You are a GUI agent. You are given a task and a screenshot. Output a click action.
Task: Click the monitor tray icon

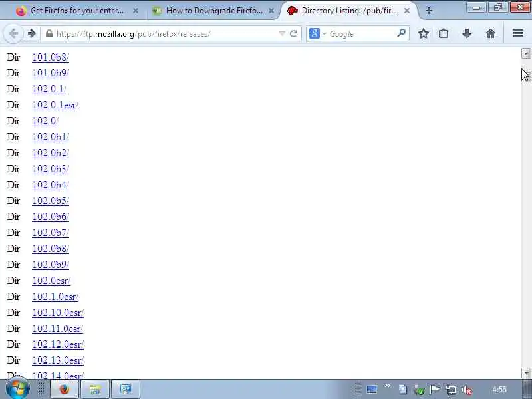pyautogui.click(x=372, y=390)
